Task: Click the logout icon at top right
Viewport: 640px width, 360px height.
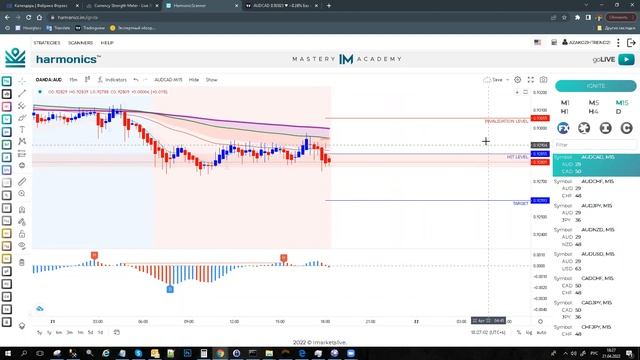Action: (631, 43)
